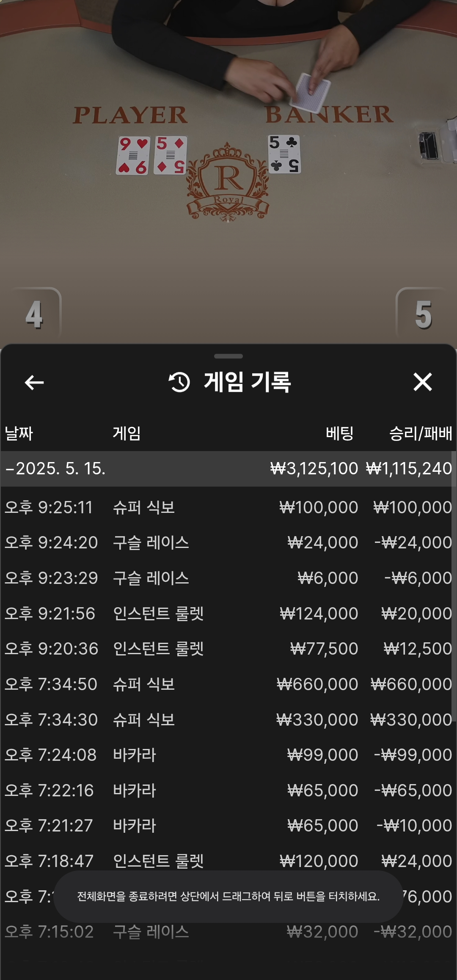Open the 오후 9:25:11 슈퍼 식보 record
Screen dimensions: 457x980
pos(228,507)
